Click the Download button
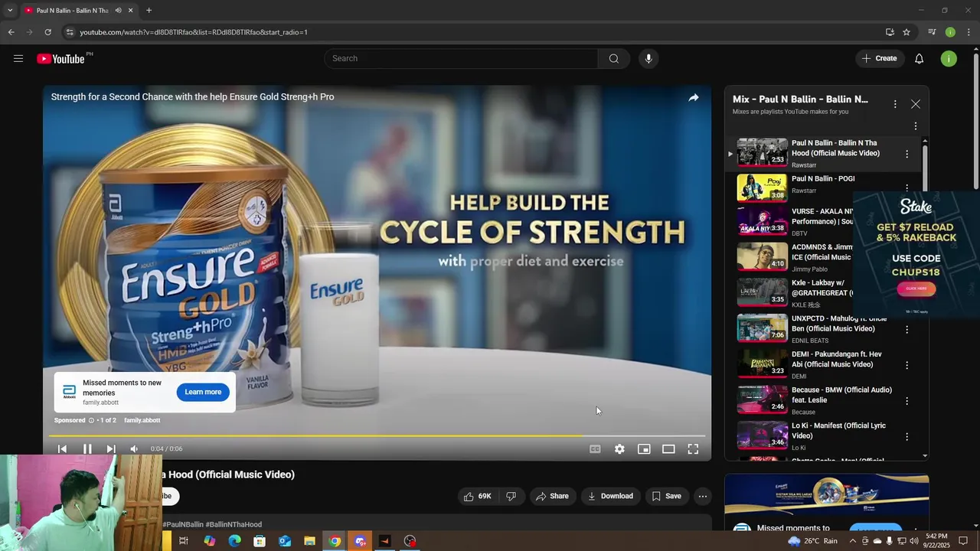 point(610,496)
